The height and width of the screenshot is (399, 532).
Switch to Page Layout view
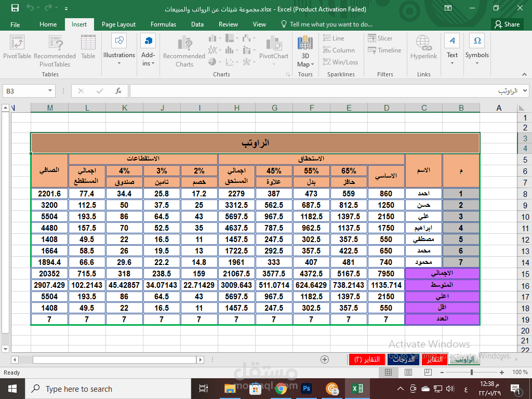(x=408, y=372)
